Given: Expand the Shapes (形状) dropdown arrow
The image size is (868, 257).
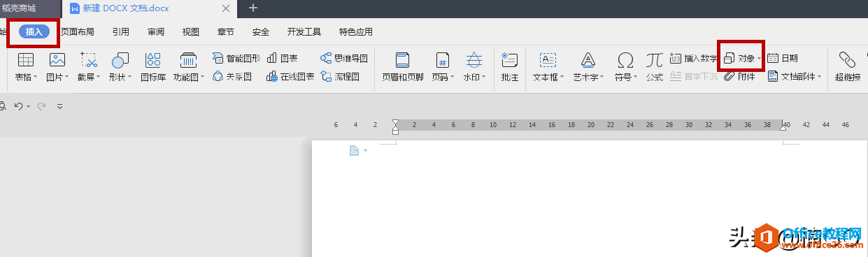Looking at the screenshot, I should 130,78.
